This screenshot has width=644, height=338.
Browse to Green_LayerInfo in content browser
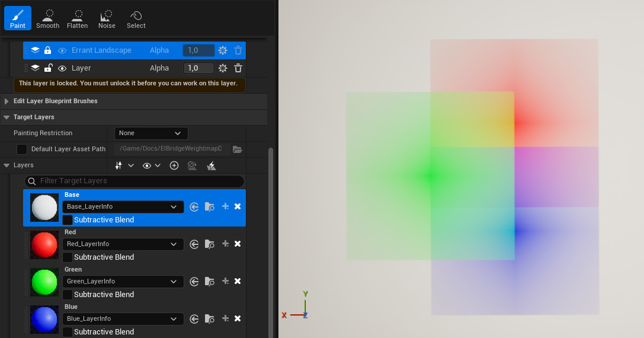(x=210, y=282)
